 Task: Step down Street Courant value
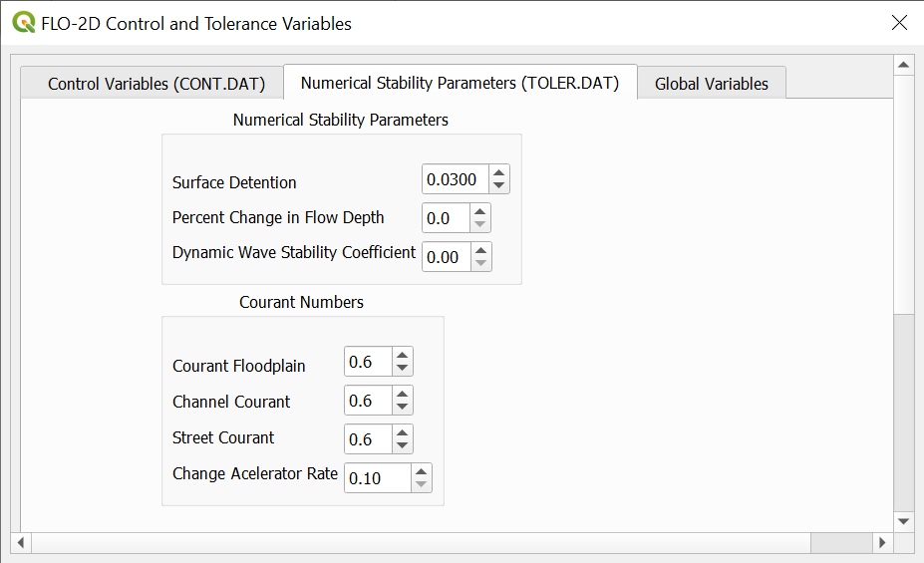coord(402,445)
